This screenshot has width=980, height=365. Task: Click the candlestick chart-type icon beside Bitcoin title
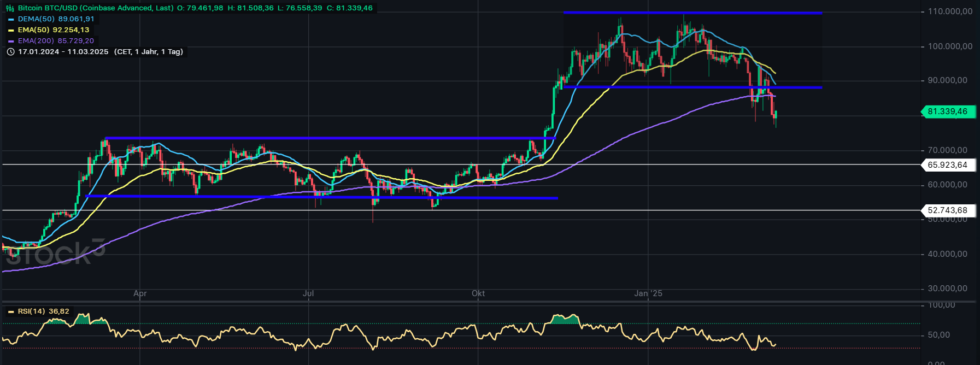(x=10, y=8)
